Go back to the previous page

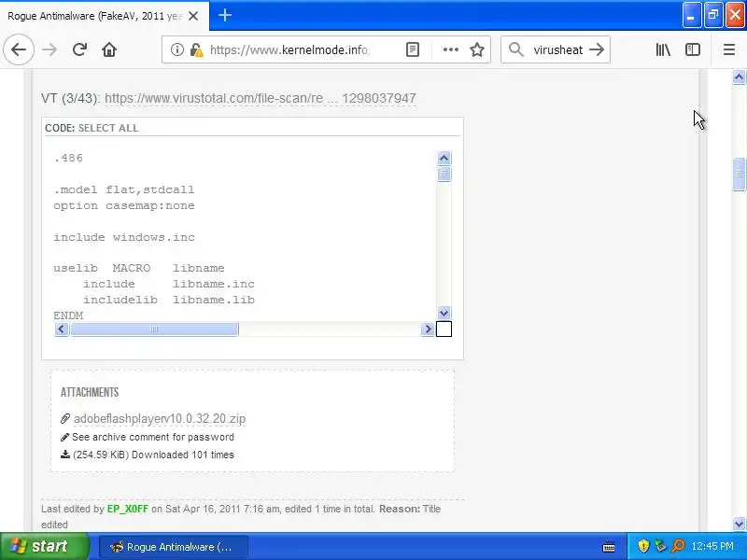pyautogui.click(x=19, y=49)
